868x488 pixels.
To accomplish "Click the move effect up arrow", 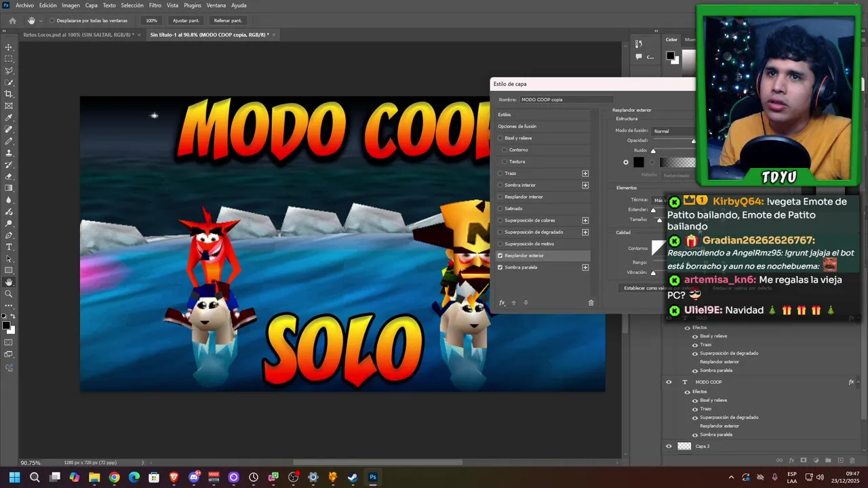I will tap(513, 303).
